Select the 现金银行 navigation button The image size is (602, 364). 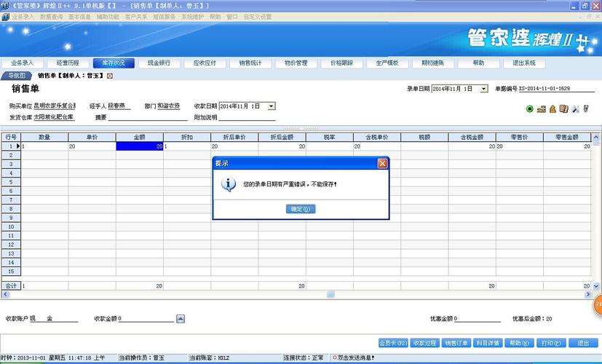coord(159,63)
